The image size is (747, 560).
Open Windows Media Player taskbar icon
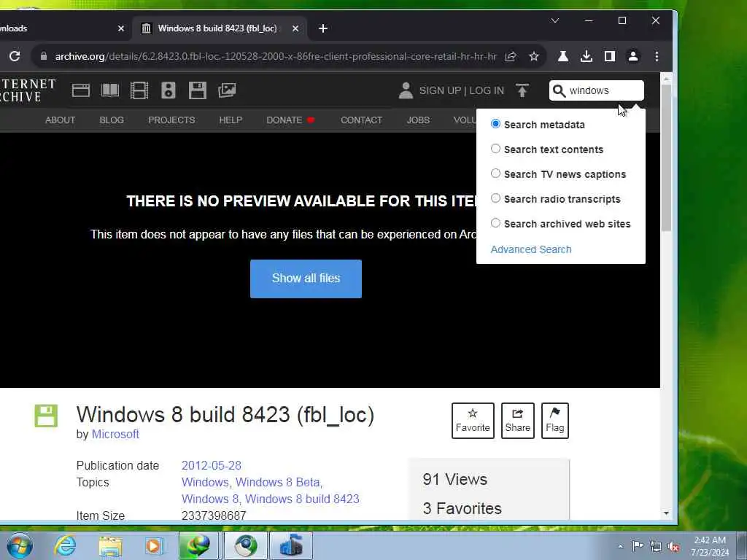coord(155,545)
